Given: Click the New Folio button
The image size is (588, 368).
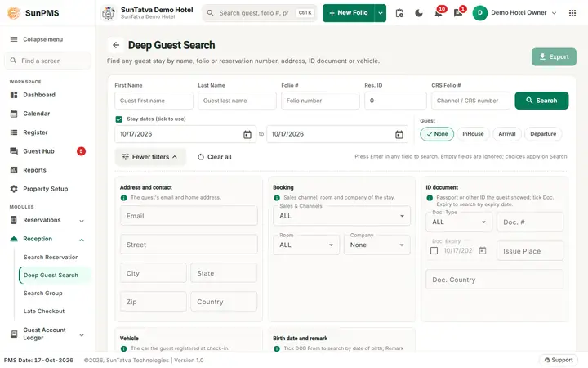Looking at the screenshot, I should click(x=349, y=13).
